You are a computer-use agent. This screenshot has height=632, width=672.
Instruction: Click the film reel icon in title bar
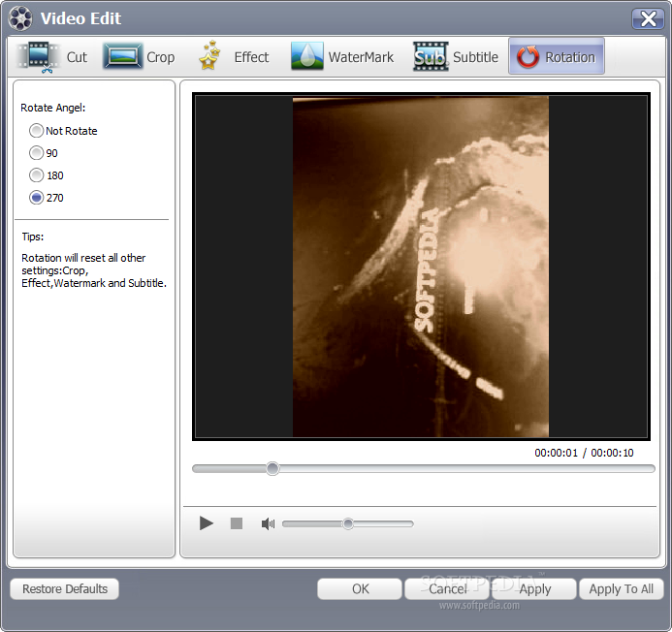[20, 18]
